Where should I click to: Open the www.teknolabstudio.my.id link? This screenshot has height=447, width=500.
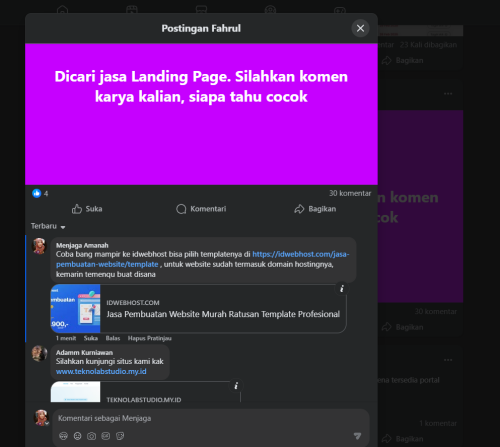tap(101, 371)
